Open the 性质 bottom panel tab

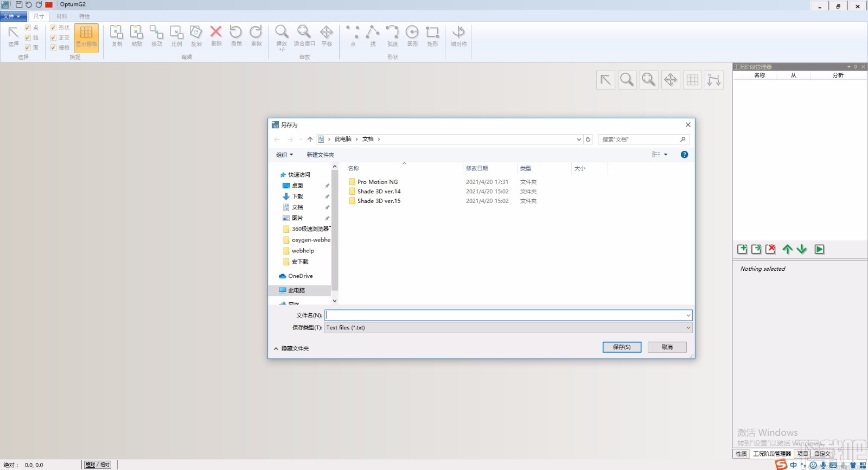[x=741, y=454]
